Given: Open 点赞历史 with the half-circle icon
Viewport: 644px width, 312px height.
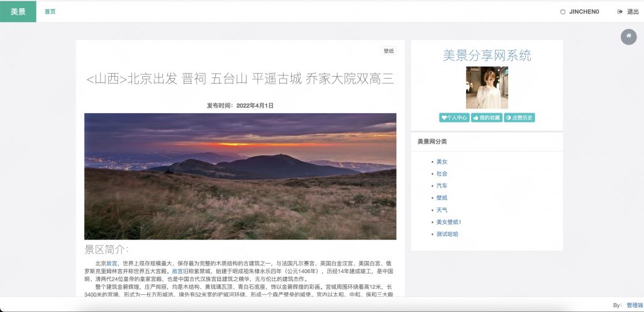Looking at the screenshot, I should [519, 118].
